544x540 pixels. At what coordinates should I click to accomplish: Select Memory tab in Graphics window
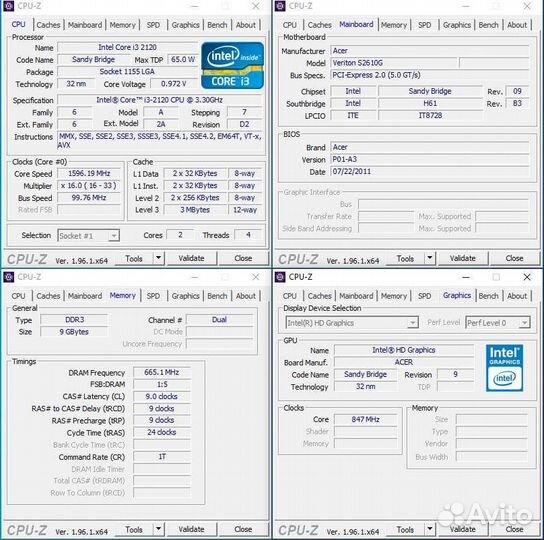pos(394,296)
